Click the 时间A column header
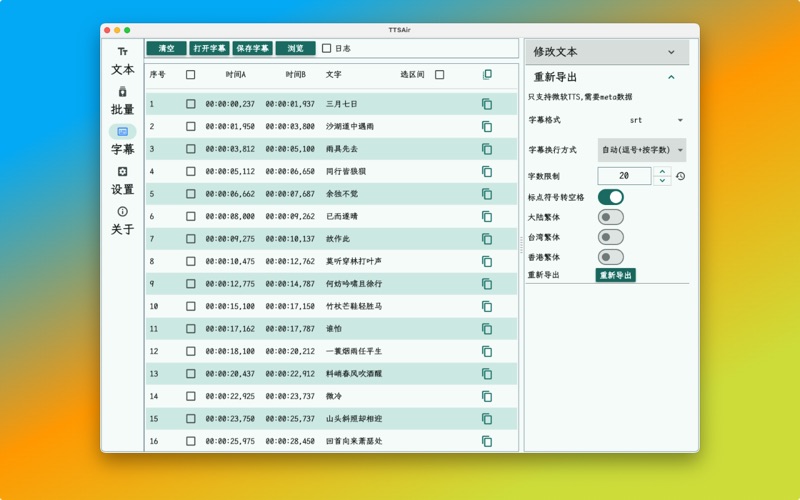Image resolution: width=800 pixels, height=500 pixels. click(236, 74)
